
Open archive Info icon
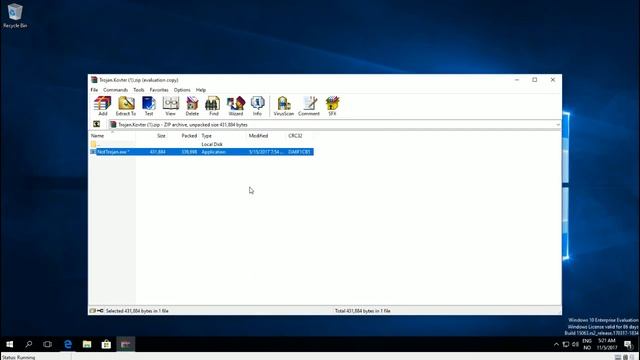point(257,106)
